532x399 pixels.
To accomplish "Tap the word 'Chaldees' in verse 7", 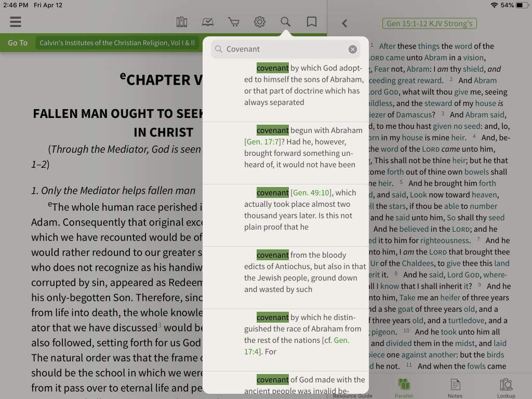I will click(x=418, y=263).
